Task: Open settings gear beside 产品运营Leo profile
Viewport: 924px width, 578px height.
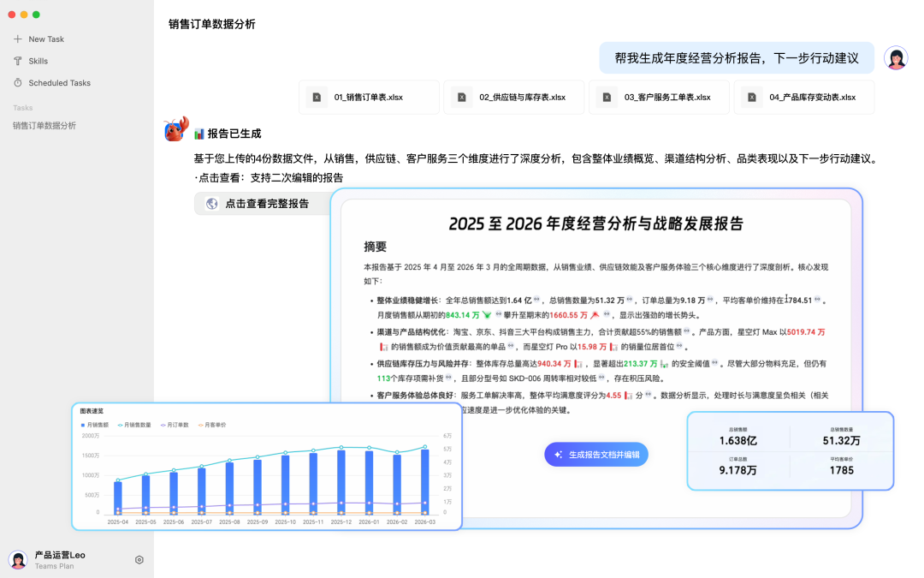Action: click(x=139, y=559)
